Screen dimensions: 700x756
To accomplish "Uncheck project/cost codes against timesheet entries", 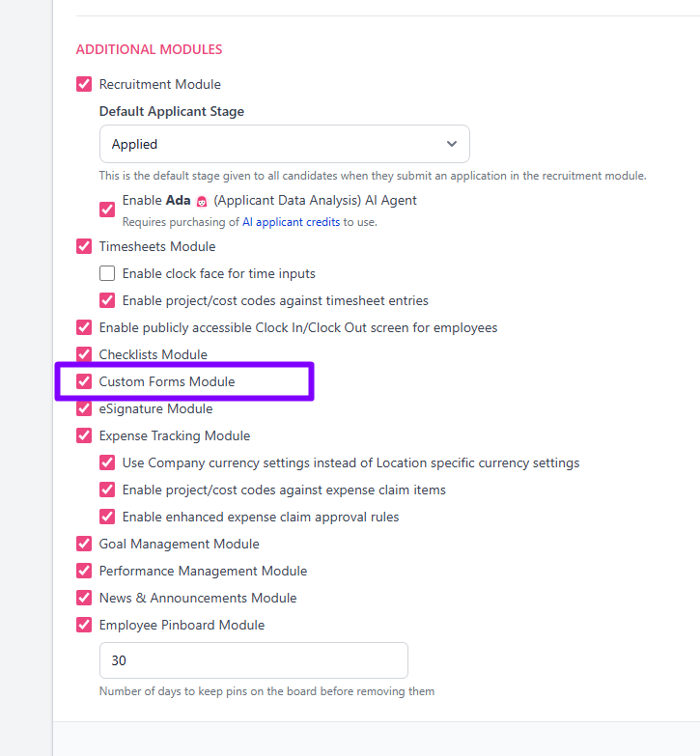I will coord(107,300).
